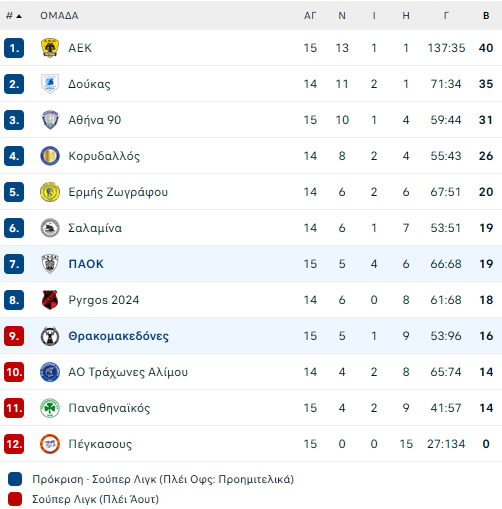Click the Pyrgos 2024 red shield logo
Image resolution: width=502 pixels, height=509 pixels.
[50, 300]
